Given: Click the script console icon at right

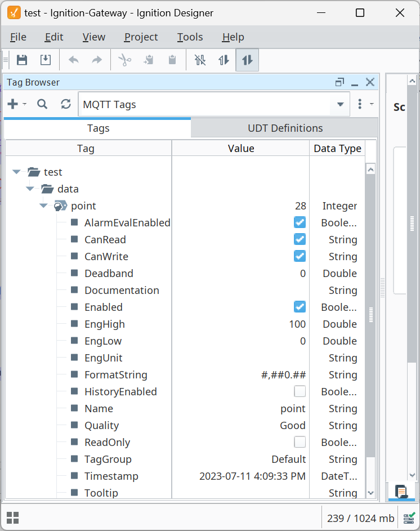Looking at the screenshot, I should click(x=401, y=492).
